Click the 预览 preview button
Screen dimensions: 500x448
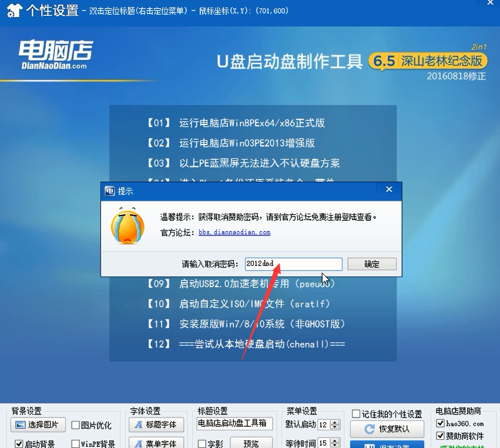(251, 443)
